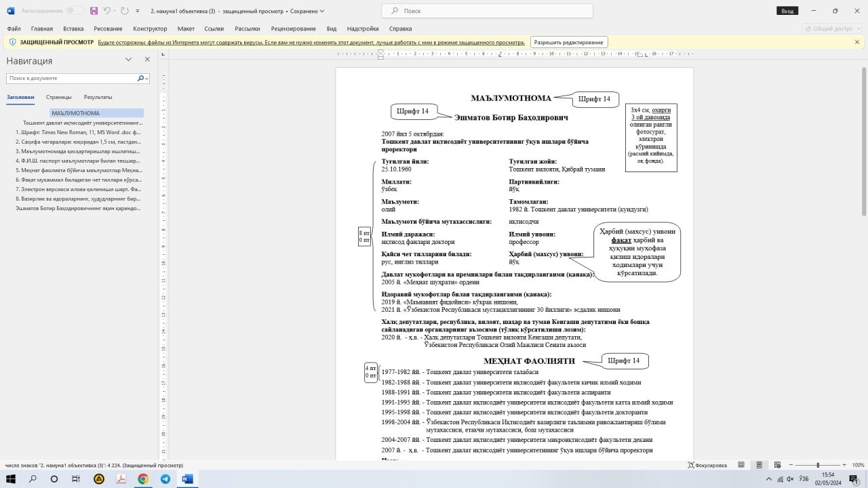868x488 pixels.
Task: Select heading Тошкент давлат иқтисодиёт университетининг
Action: (x=83, y=123)
